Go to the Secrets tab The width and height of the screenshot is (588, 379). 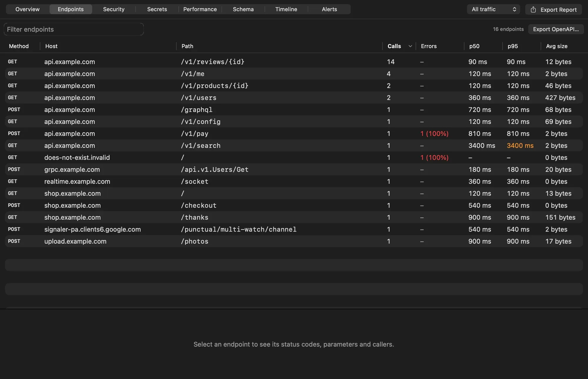pos(157,9)
